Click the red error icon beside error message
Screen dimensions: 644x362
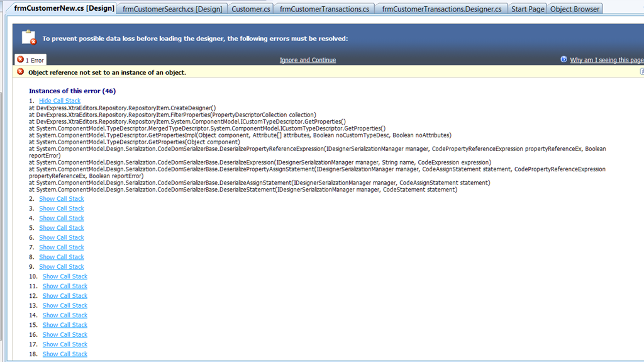(x=21, y=72)
